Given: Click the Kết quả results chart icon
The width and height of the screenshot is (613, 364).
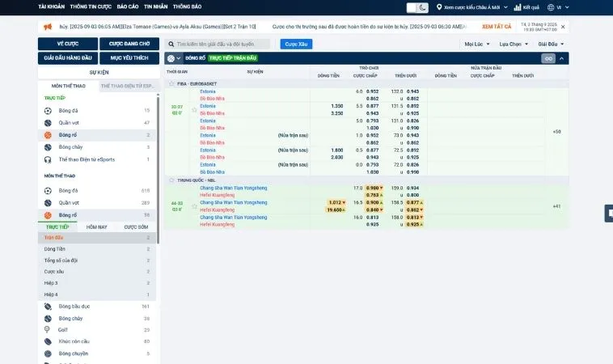Looking at the screenshot, I should [x=518, y=7].
